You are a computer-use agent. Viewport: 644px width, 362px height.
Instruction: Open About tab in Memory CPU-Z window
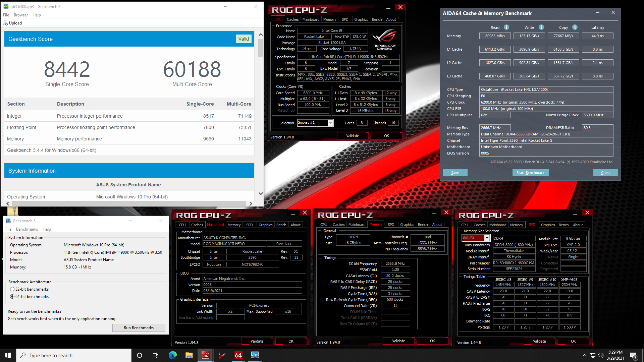[437, 225]
